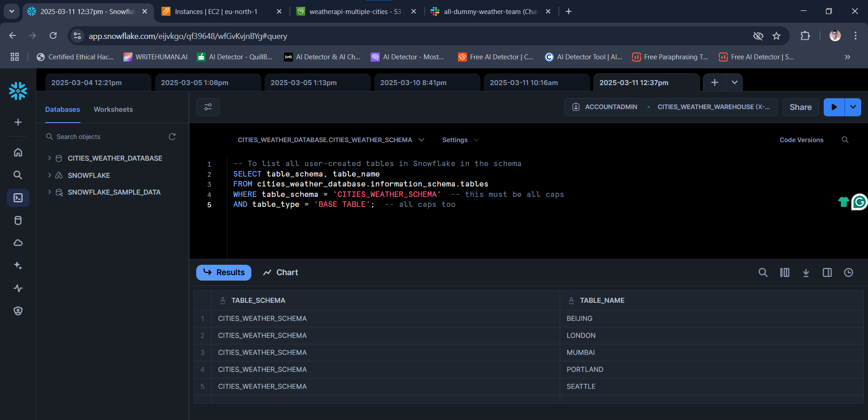Search the query results

[x=763, y=272]
